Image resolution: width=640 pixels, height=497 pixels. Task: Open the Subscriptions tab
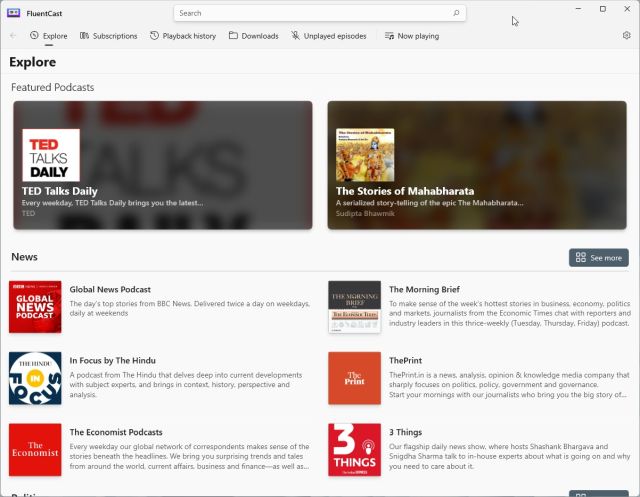coord(109,36)
